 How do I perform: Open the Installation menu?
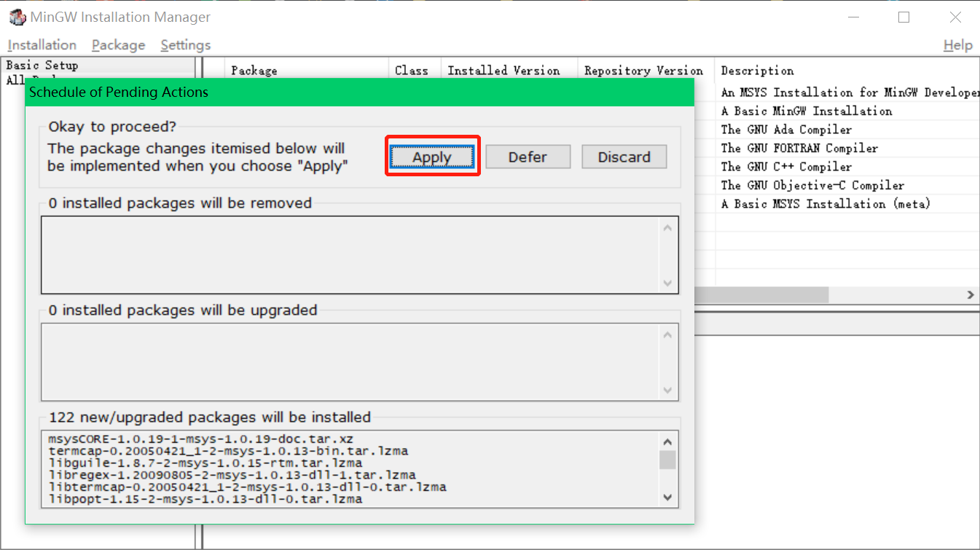click(42, 44)
